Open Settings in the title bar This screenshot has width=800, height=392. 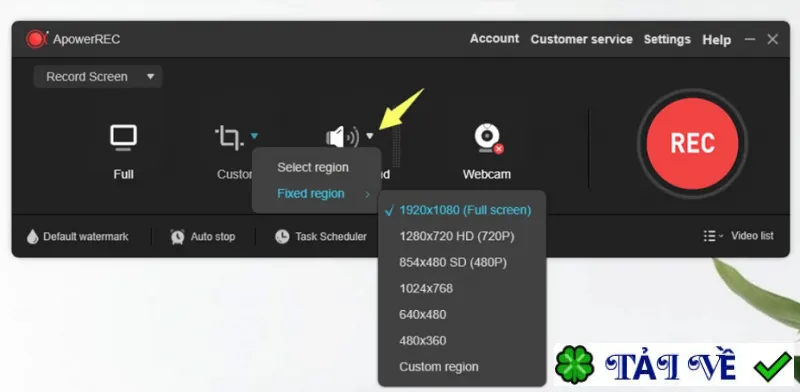pos(667,39)
